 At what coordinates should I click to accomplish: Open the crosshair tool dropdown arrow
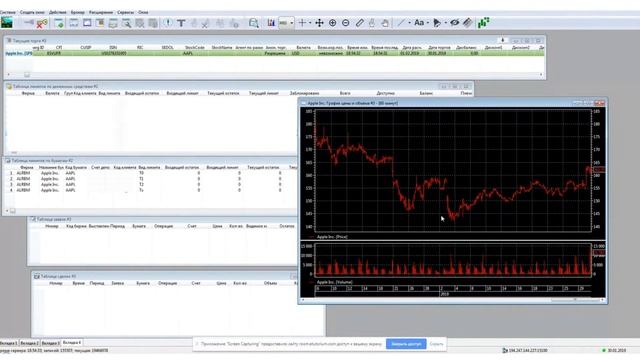(310, 23)
